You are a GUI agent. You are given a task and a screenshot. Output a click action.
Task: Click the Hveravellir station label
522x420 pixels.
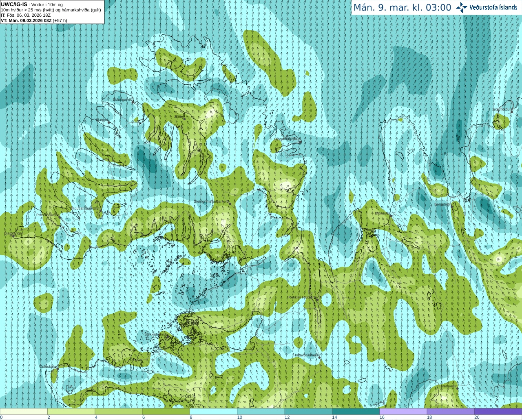point(448,386)
